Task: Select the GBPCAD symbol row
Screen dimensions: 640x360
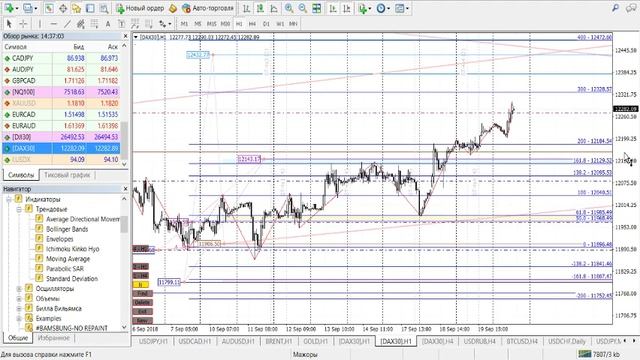Action: click(61, 81)
